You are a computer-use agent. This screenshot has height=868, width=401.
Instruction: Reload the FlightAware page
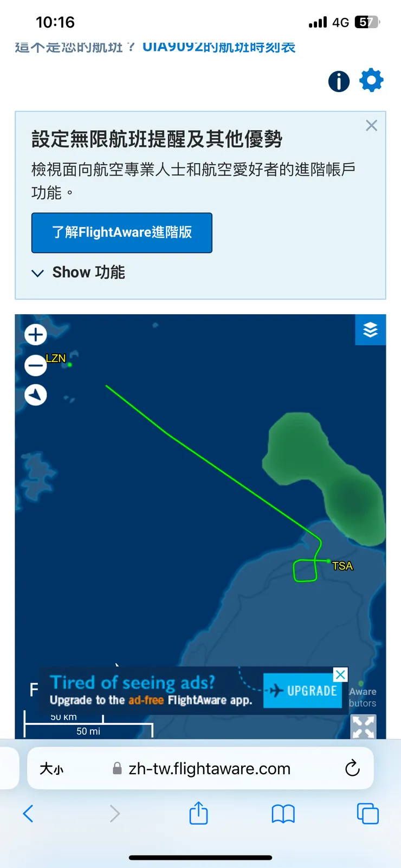click(x=352, y=768)
